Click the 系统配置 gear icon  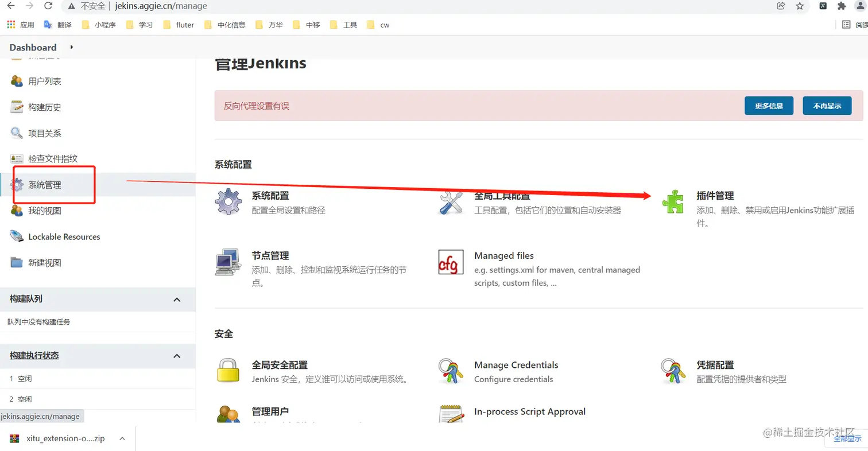click(x=228, y=201)
